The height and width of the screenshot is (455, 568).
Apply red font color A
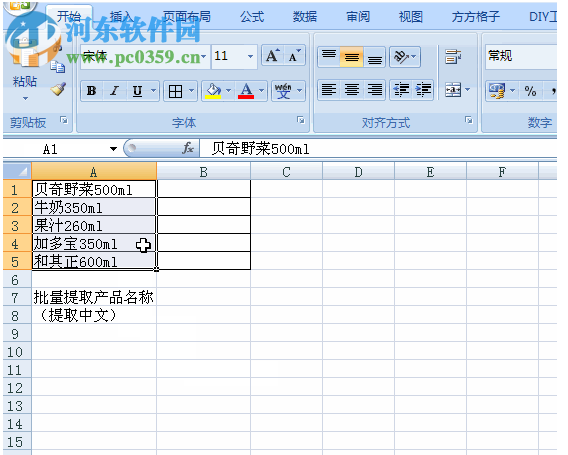[x=246, y=91]
